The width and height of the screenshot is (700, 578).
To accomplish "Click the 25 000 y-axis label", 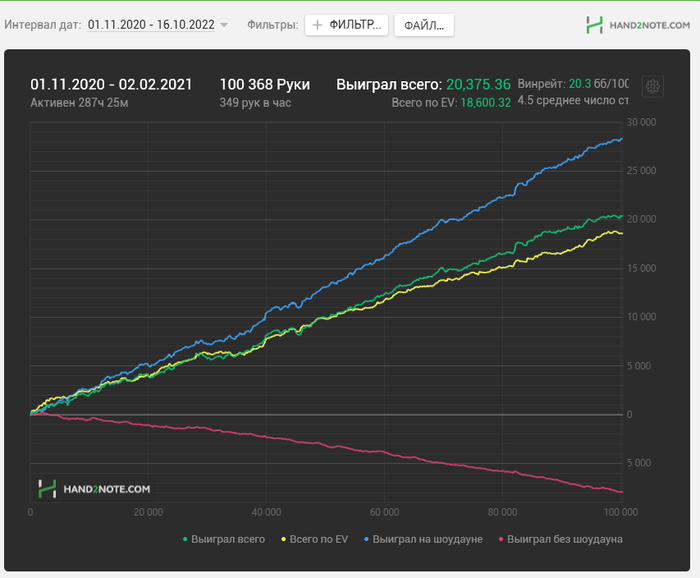I will (642, 170).
